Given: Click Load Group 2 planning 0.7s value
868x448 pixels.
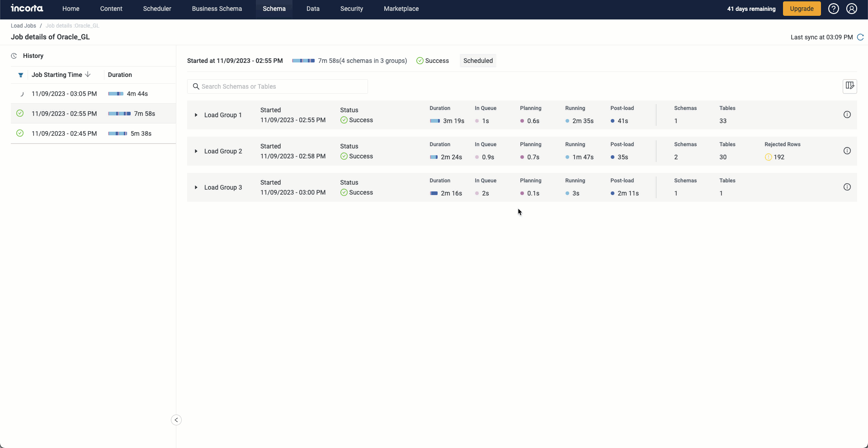Looking at the screenshot, I should point(533,157).
